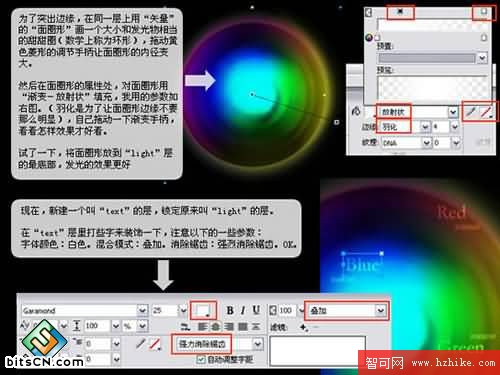Click the fill panel stroke pencil icon
This screenshot has width=500, height=375.
click(x=470, y=112)
